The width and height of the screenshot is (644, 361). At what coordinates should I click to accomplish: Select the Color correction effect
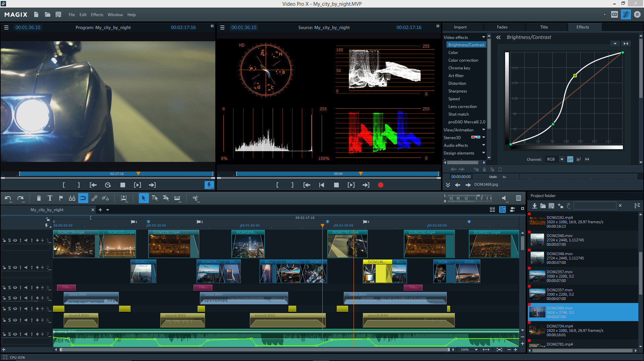click(463, 60)
